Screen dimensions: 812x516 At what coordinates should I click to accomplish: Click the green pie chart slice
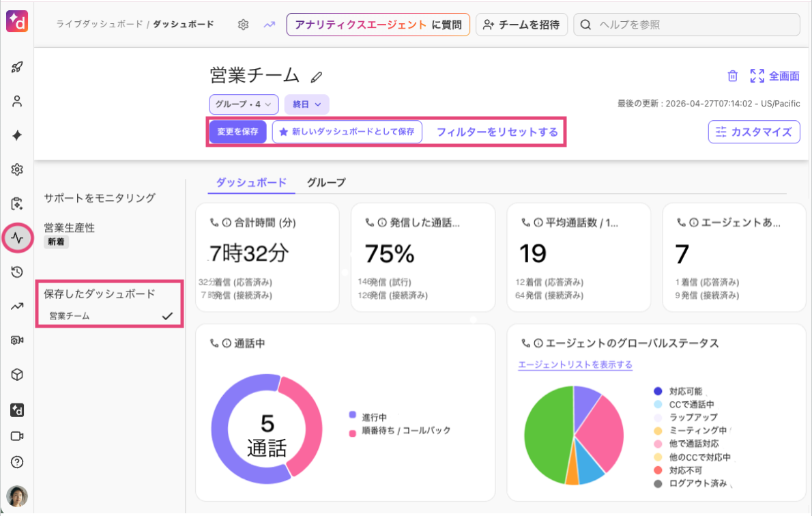547,434
